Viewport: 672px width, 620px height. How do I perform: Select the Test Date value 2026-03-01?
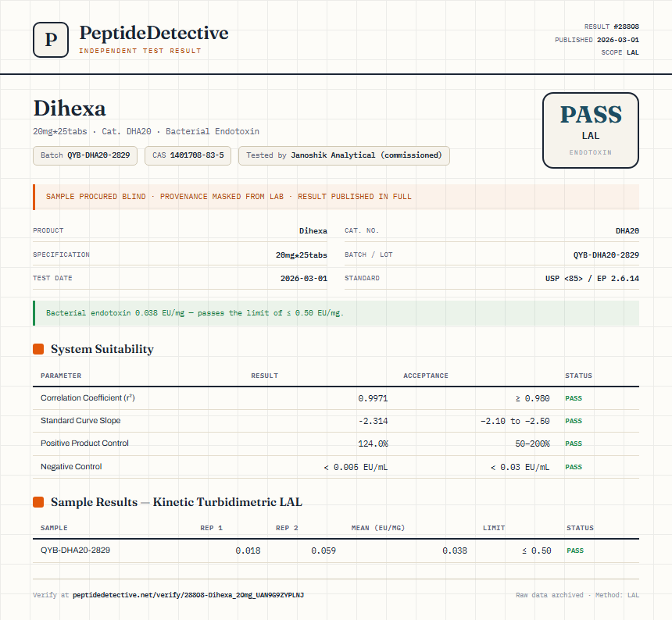(304, 278)
